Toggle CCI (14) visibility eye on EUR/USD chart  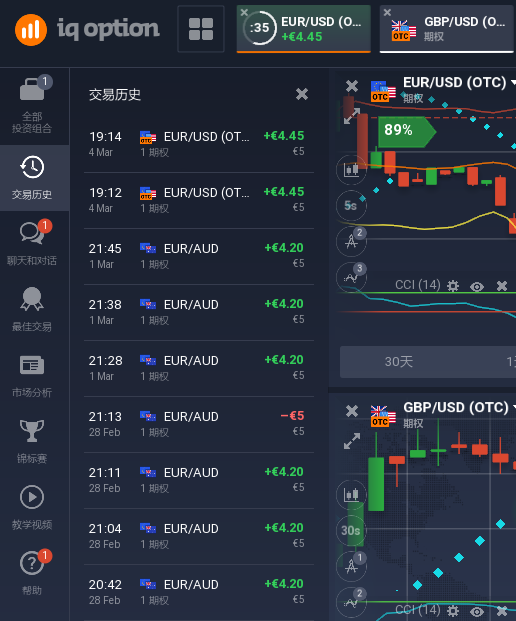477,286
